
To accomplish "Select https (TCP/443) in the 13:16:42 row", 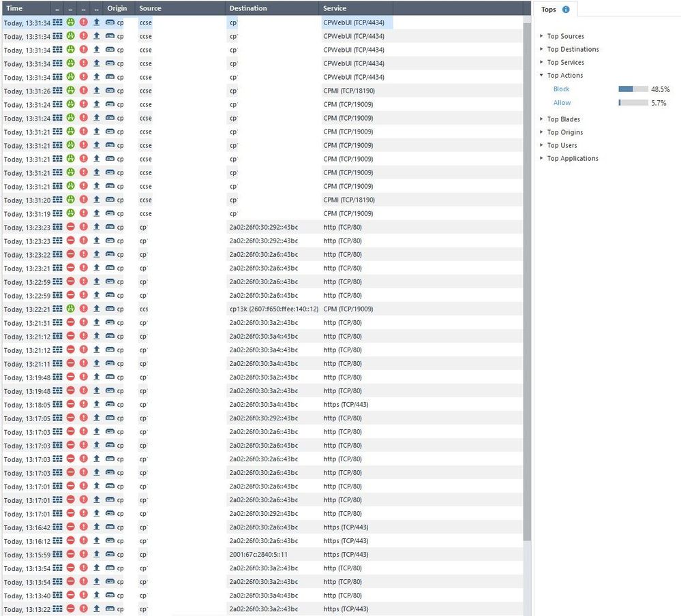I will [x=346, y=527].
